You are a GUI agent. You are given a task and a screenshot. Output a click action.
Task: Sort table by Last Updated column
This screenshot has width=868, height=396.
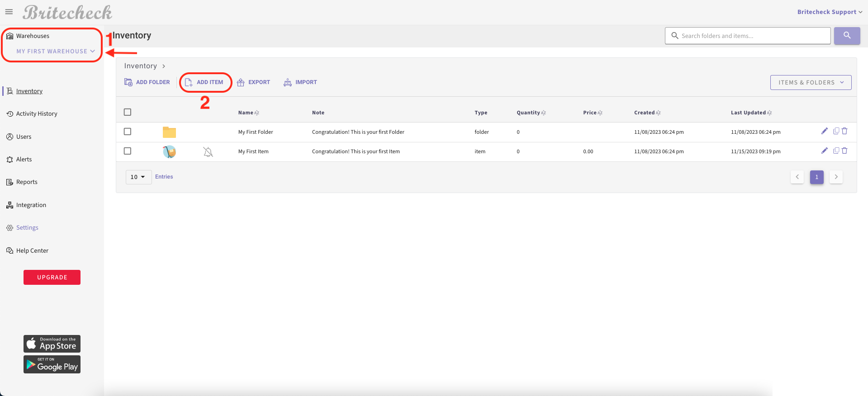[751, 113]
